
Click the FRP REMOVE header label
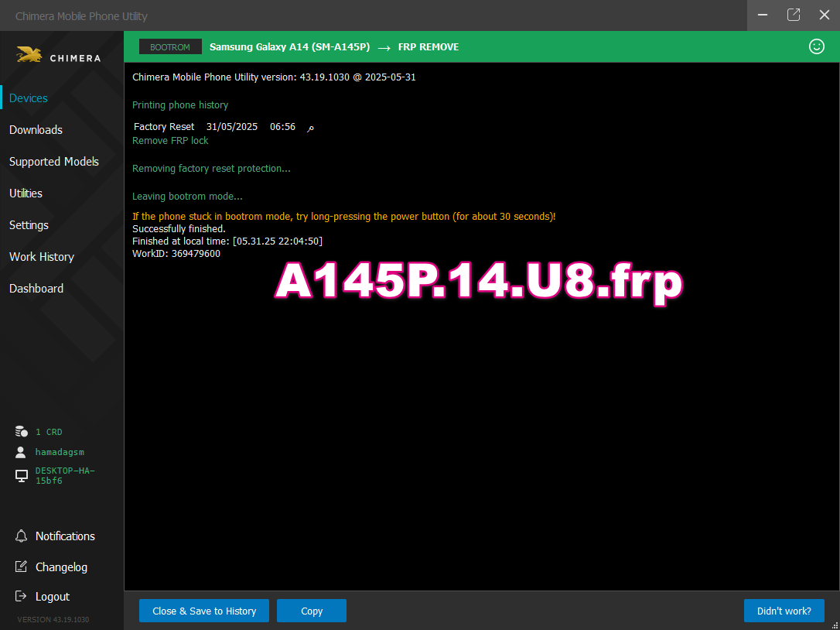point(428,46)
